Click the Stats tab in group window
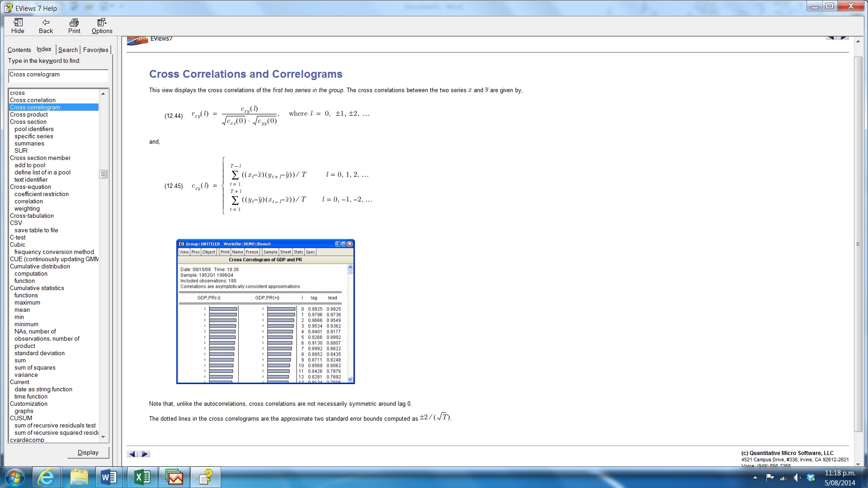The width and height of the screenshot is (868, 488). pyautogui.click(x=298, y=251)
